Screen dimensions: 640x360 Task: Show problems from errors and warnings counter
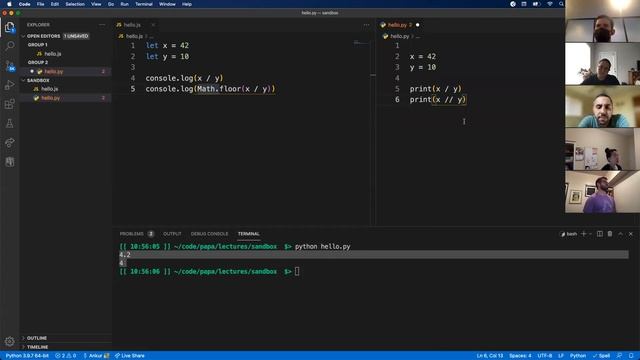66,356
